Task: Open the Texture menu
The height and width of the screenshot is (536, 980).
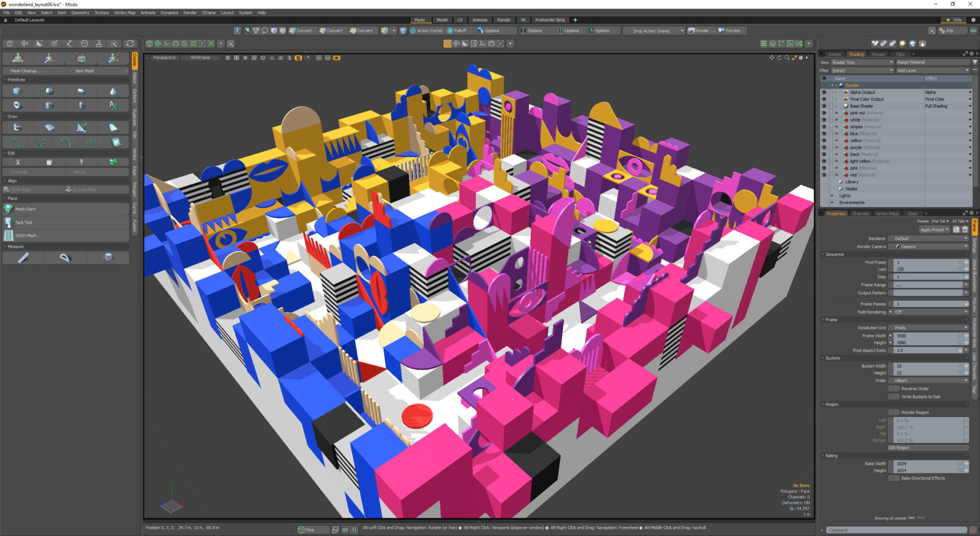Action: click(x=102, y=12)
